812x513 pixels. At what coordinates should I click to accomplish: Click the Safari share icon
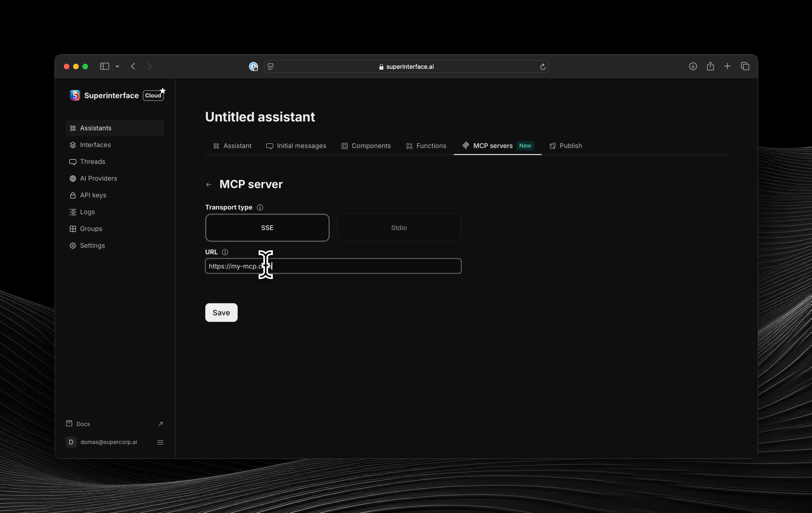pos(710,66)
